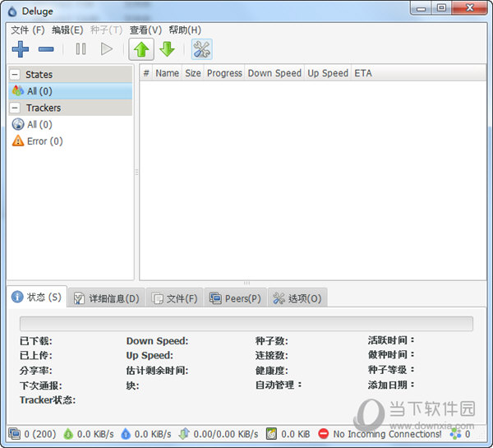The height and width of the screenshot is (448, 493).
Task: Click the green Queue Up arrow
Action: point(141,49)
